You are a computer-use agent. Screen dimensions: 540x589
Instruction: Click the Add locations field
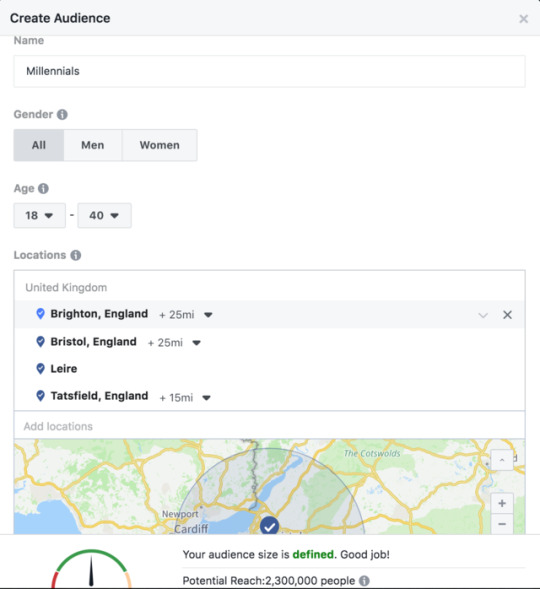[x=269, y=426]
